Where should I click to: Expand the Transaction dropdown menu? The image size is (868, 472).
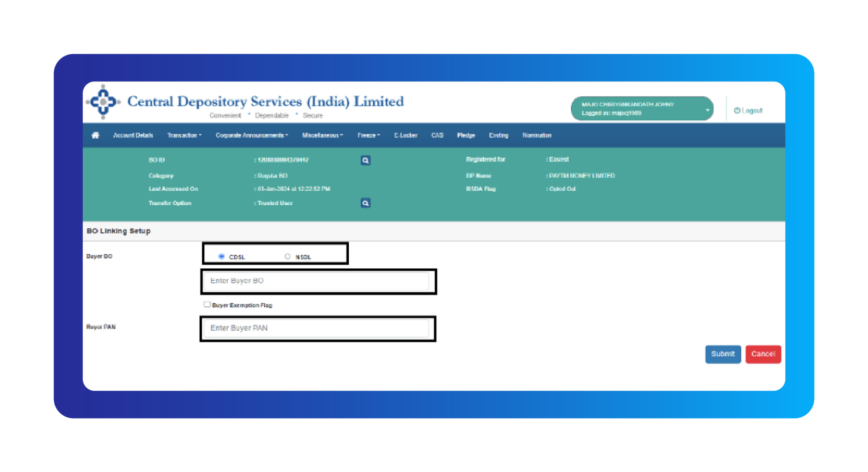(184, 135)
